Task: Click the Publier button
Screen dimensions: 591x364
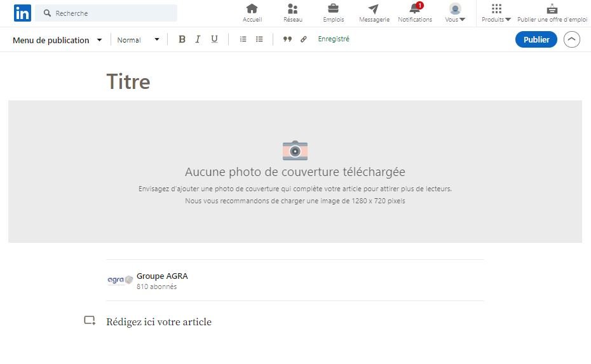Action: tap(536, 39)
